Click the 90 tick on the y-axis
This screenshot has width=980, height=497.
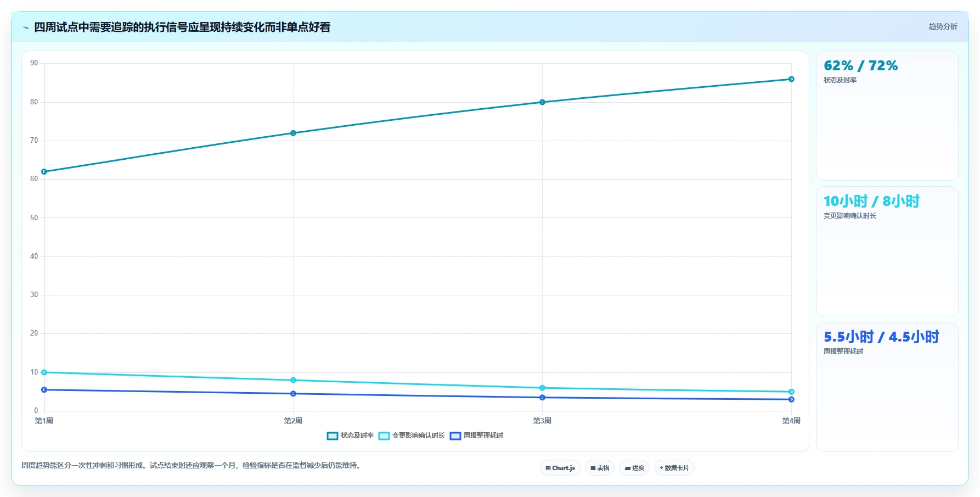(x=34, y=63)
